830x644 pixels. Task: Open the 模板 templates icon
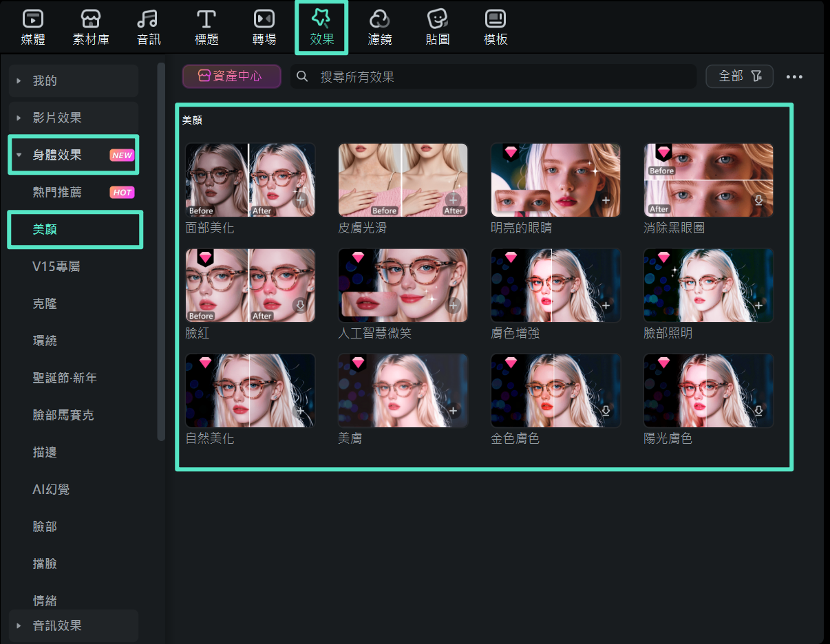[496, 19]
